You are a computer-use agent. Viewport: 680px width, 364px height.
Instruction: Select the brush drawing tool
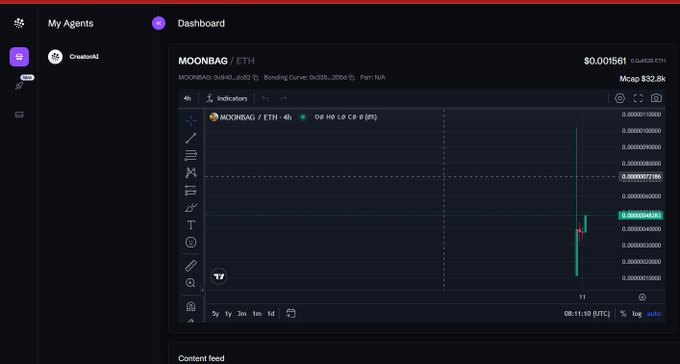(191, 208)
